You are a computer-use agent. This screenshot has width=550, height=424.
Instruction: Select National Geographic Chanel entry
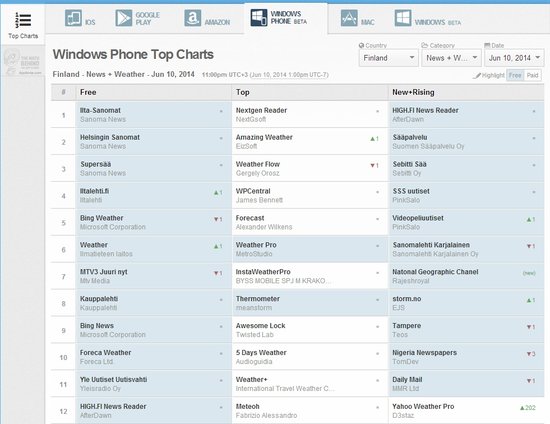(x=435, y=272)
